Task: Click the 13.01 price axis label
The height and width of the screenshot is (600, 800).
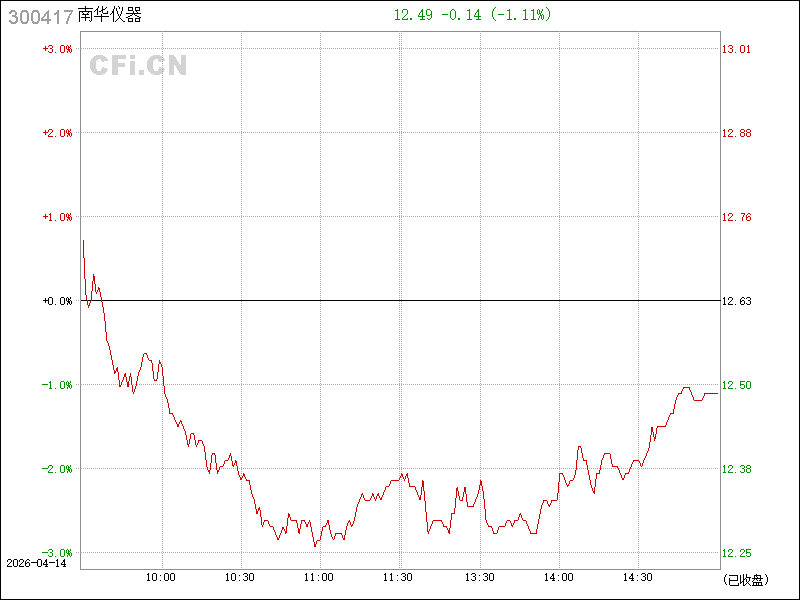Action: pos(737,49)
